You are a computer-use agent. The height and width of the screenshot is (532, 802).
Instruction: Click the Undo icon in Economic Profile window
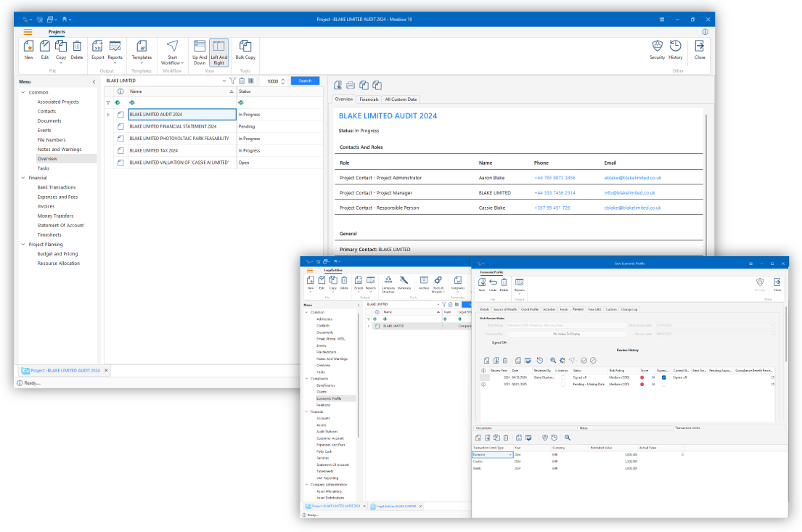(x=493, y=283)
